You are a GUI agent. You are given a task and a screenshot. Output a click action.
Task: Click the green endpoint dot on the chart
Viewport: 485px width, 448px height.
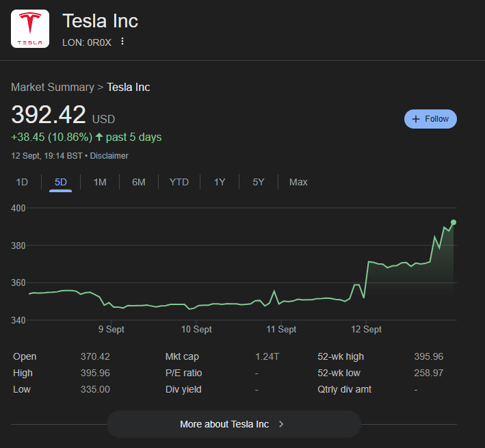pos(454,222)
